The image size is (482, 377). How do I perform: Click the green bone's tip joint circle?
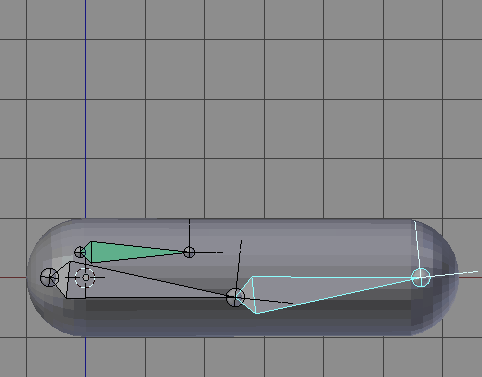point(189,252)
